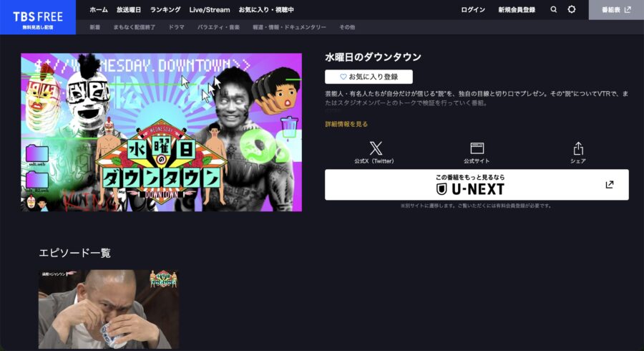Toggle お気に入り登録 favorite button

(x=369, y=77)
